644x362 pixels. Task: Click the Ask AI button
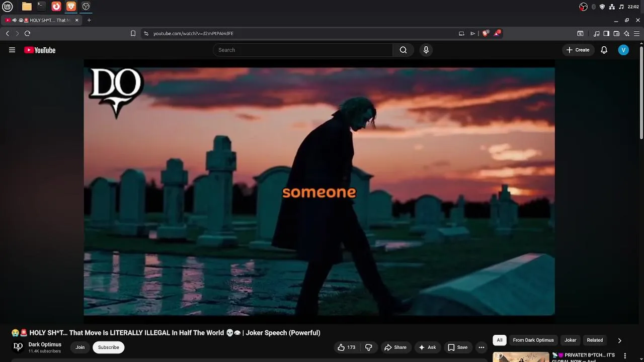pos(427,347)
